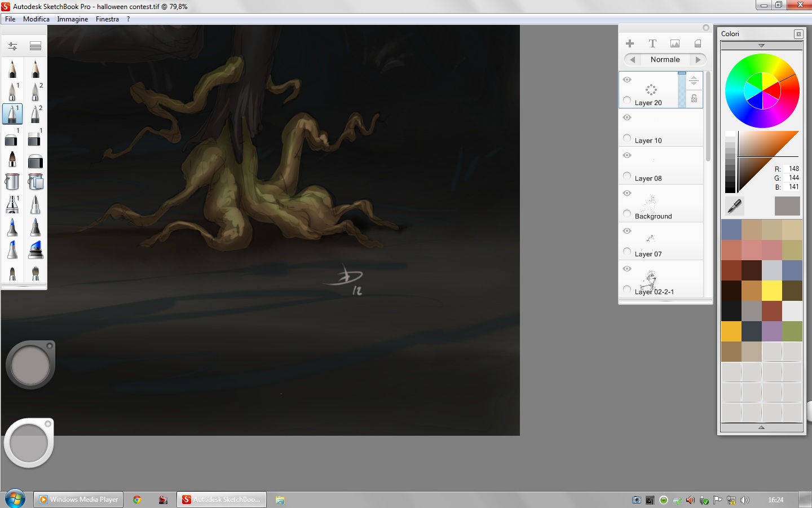Select the purple color swatch
812x508 pixels.
(771, 331)
